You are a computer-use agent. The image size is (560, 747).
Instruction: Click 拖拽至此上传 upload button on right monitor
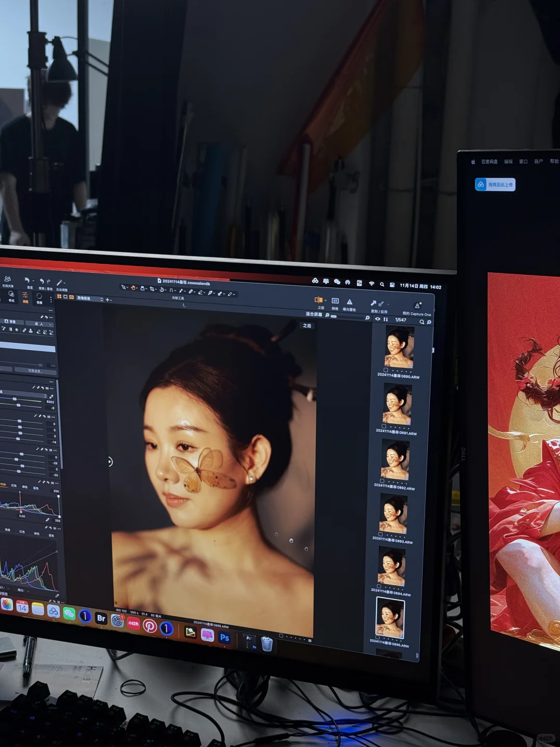[495, 185]
